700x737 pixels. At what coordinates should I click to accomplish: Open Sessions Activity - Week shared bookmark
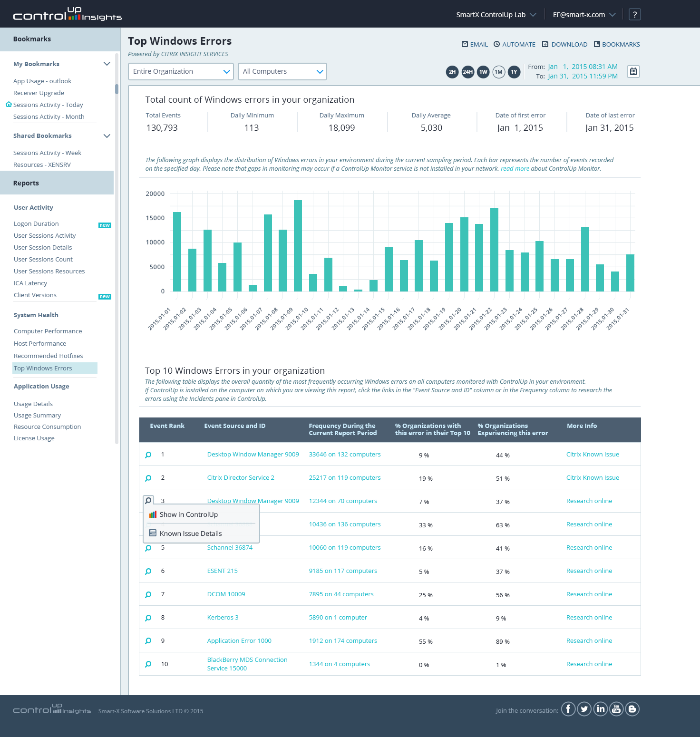coord(47,153)
